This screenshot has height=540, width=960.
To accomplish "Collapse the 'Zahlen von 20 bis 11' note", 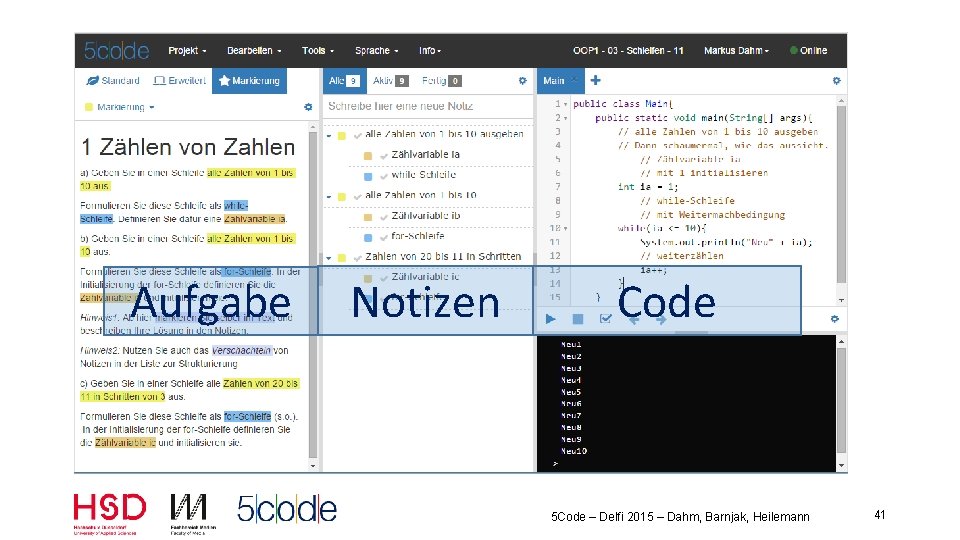I will pyautogui.click(x=329, y=258).
